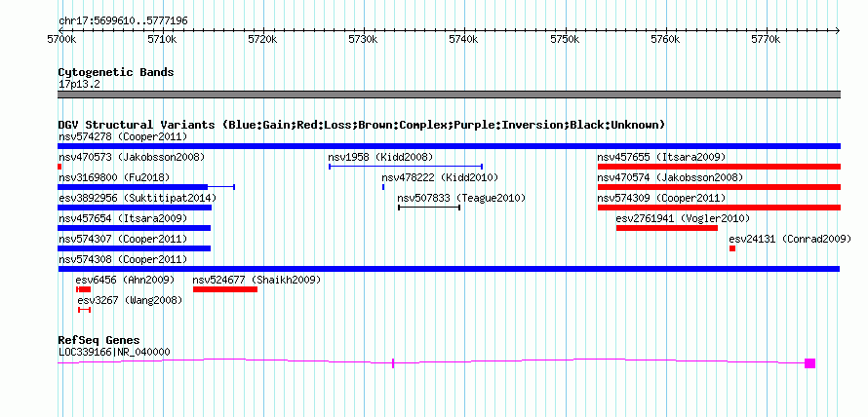Select the 17p13.2 band label

(x=79, y=85)
